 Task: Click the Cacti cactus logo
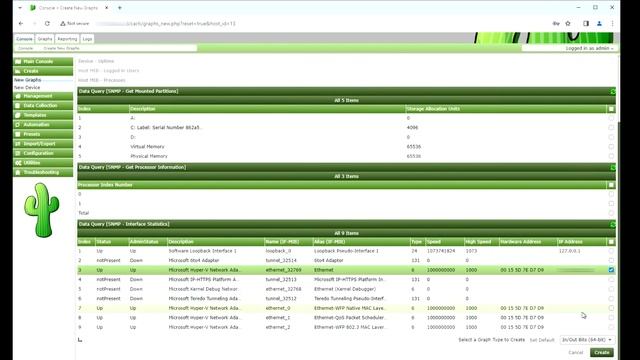tap(42, 210)
